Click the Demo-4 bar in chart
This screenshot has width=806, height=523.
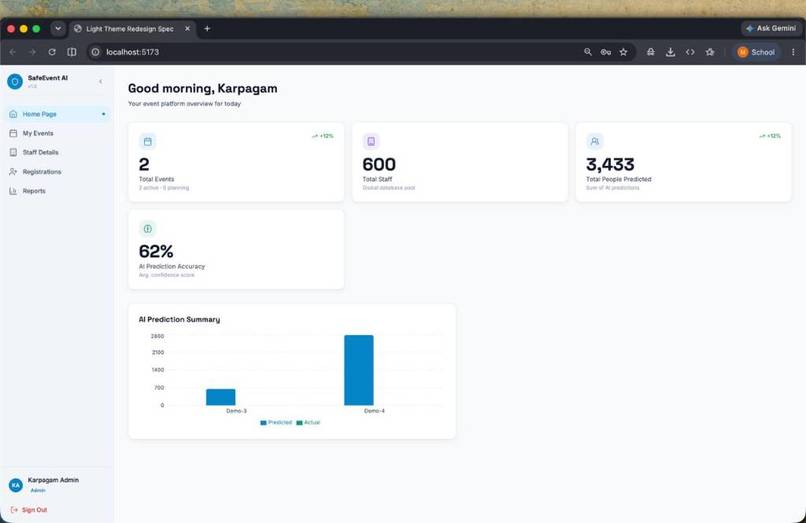359,370
